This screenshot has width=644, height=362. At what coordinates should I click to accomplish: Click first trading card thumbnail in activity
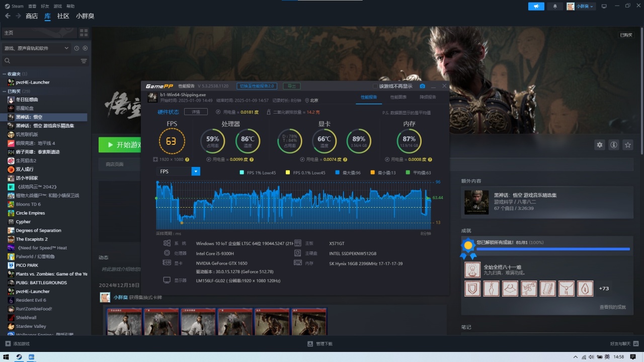pos(124,322)
